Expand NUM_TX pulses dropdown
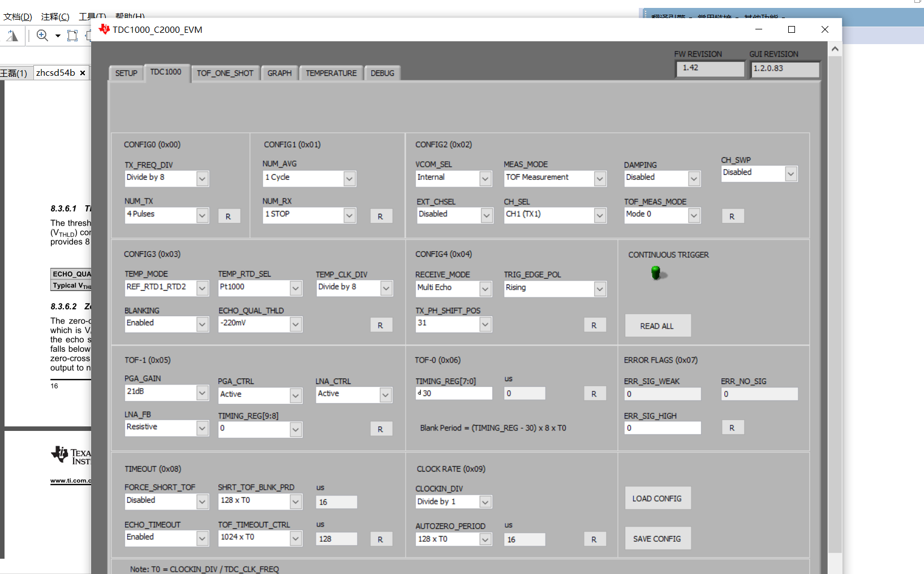 [202, 215]
